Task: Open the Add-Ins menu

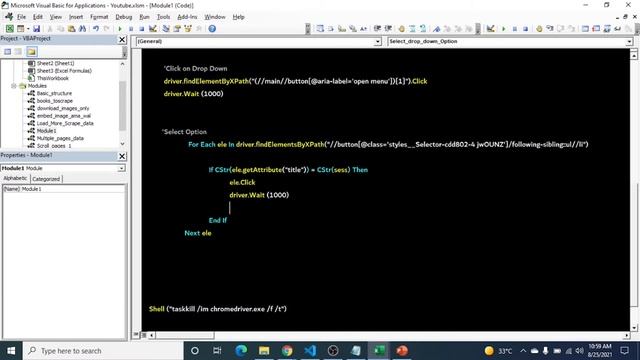Action: pos(187,17)
